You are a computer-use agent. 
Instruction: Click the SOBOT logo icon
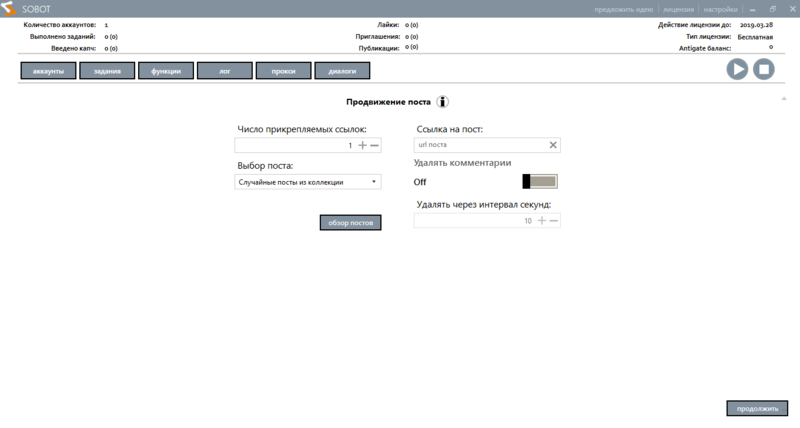pyautogui.click(x=9, y=9)
